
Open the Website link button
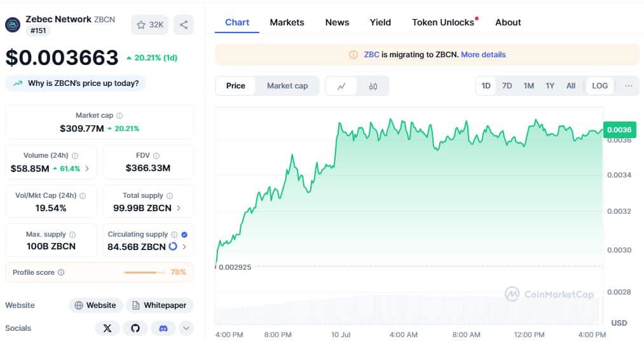[95, 305]
